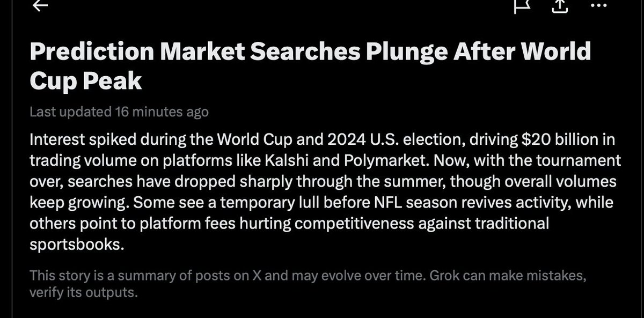Open the three-dot more options menu

pyautogui.click(x=598, y=5)
